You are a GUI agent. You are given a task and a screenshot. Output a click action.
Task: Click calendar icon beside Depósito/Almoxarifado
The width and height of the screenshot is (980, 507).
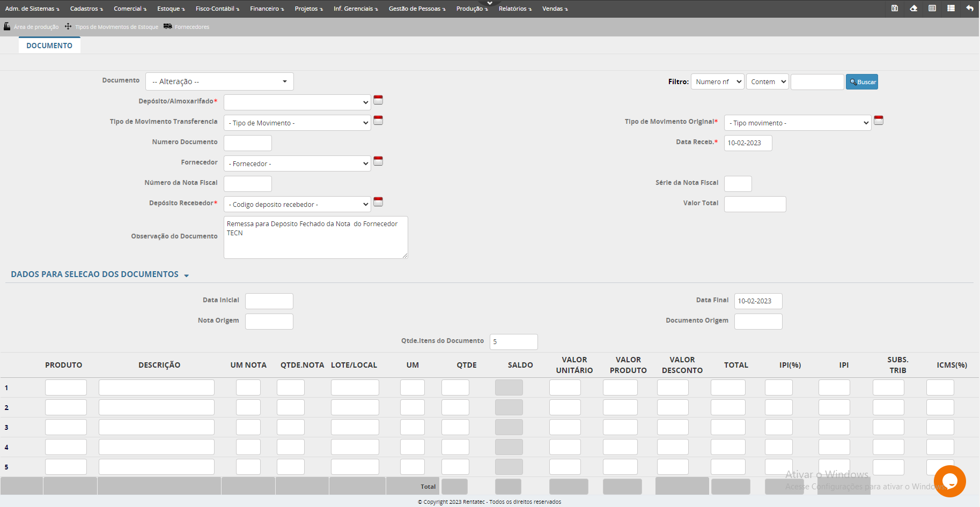tap(378, 100)
